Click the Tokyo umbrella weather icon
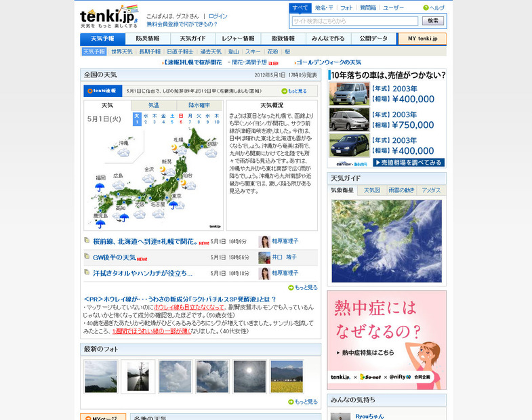This screenshot has height=420, width=532. [176, 205]
